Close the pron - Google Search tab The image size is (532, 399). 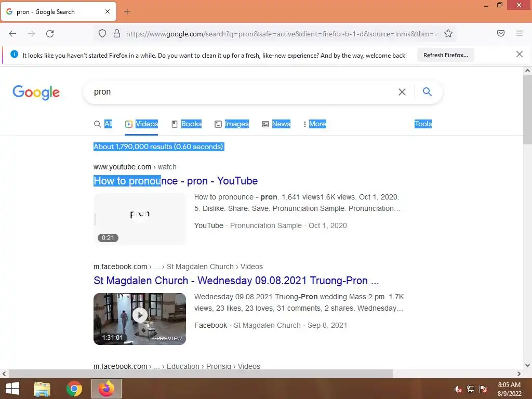[108, 11]
